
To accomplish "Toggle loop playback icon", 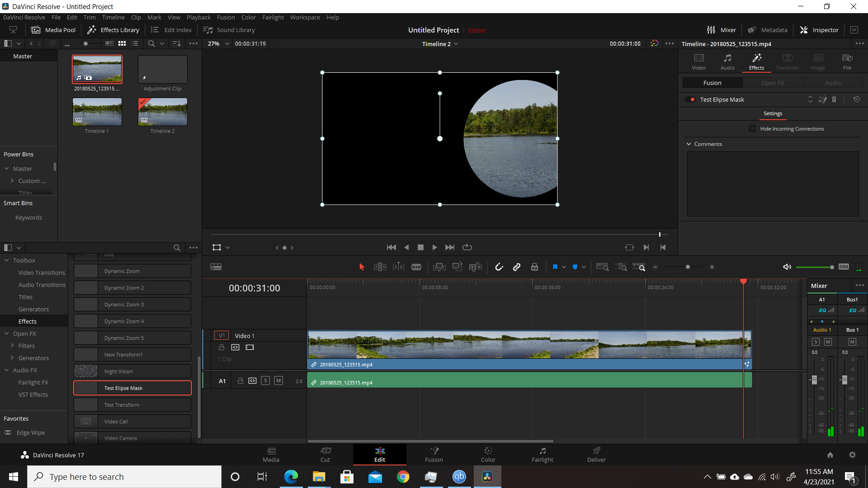I will click(467, 247).
